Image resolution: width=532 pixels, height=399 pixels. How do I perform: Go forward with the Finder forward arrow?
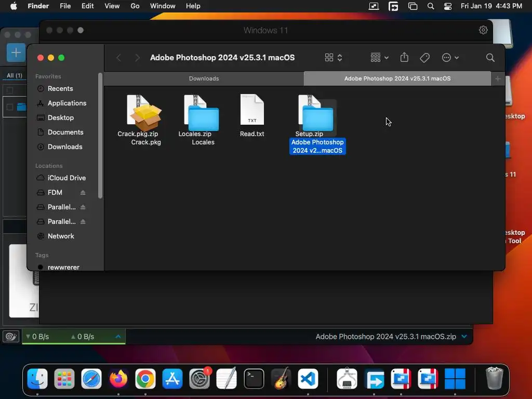137,58
